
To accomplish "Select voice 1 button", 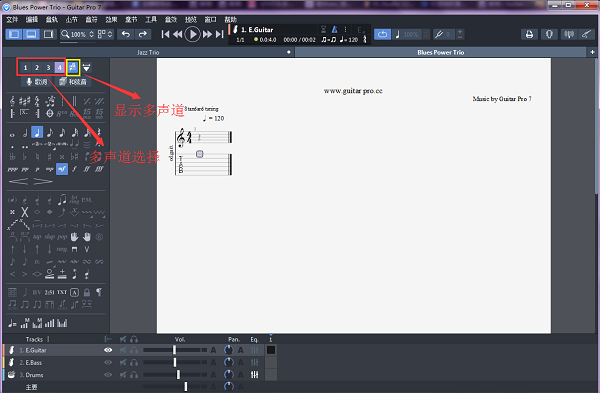I will (25, 68).
